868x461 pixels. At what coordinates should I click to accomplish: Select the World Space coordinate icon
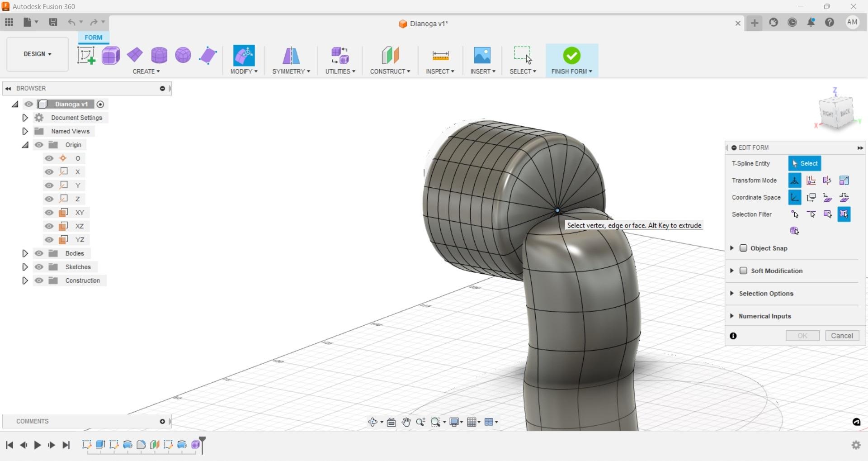coord(795,197)
